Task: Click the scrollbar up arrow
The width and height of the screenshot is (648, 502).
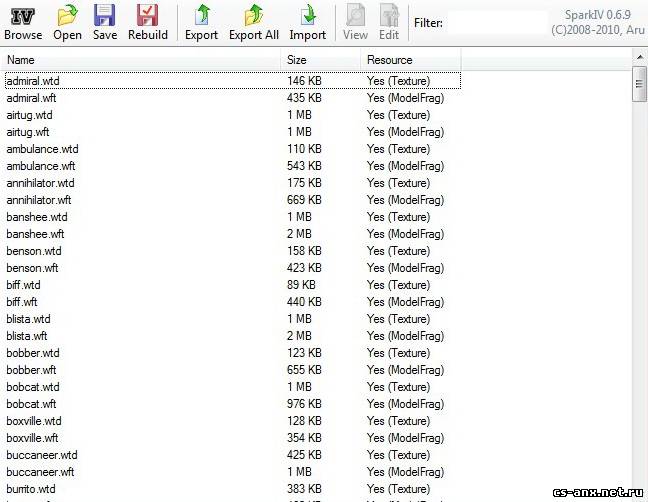Action: click(639, 57)
